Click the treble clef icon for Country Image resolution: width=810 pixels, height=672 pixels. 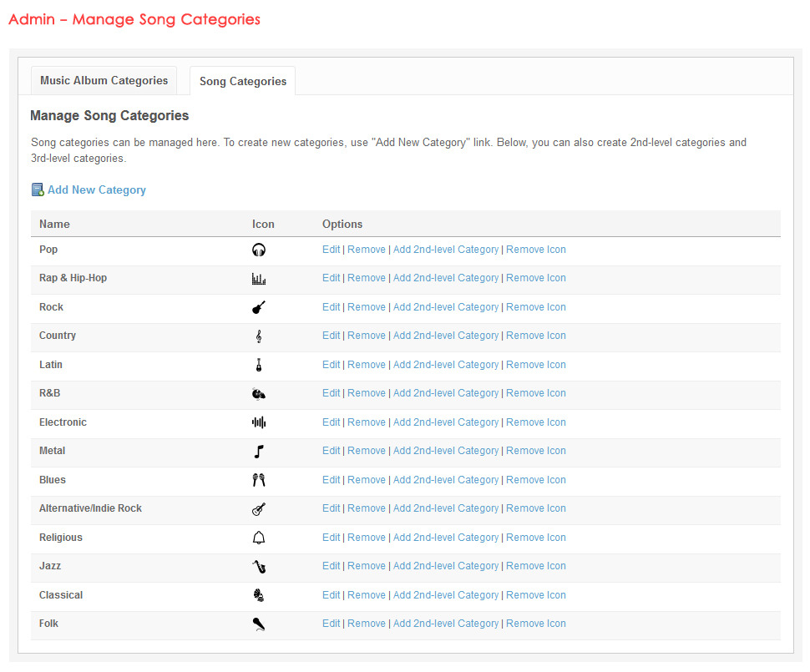click(259, 336)
